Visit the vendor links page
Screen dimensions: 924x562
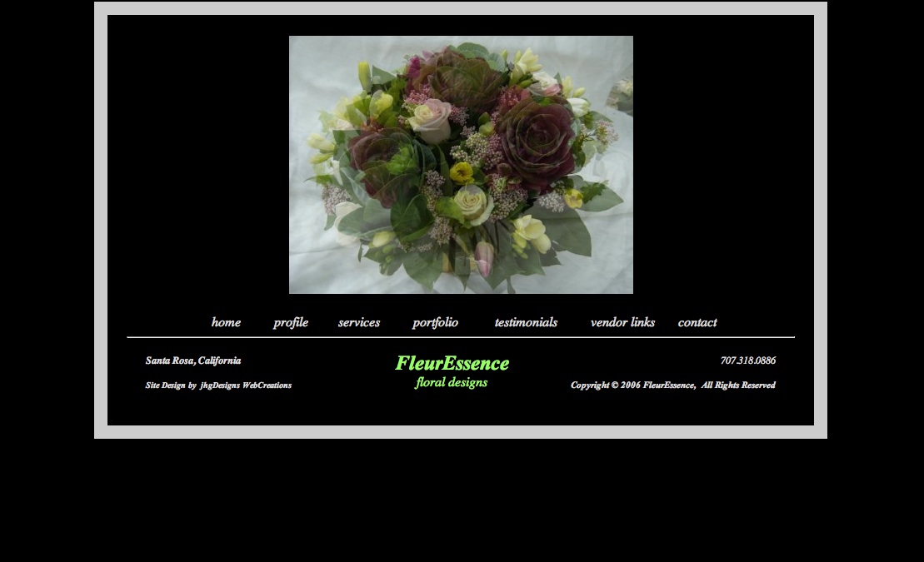[622, 323]
